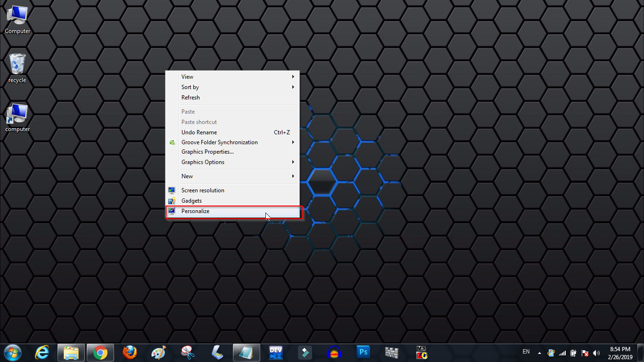Click Undo Rename menu entry
This screenshot has height=362, width=644.
tap(199, 132)
